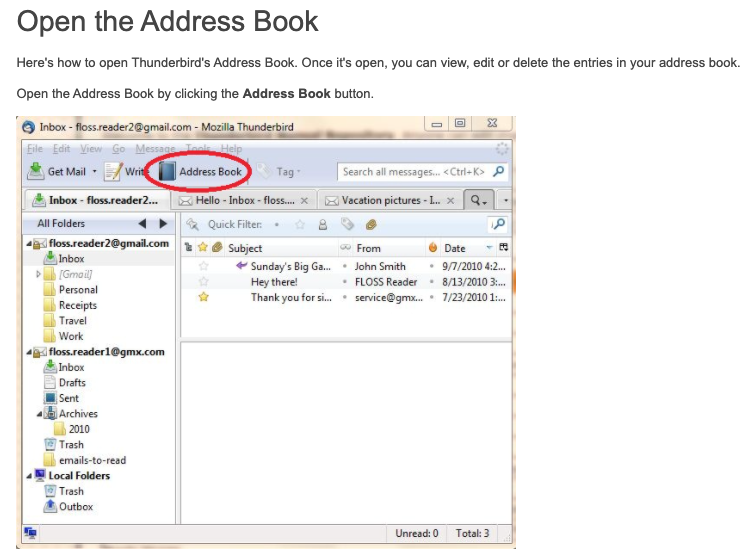This screenshot has width=751, height=557.
Task: Unstar the 'Thank you for si...' message
Action: [x=203, y=297]
